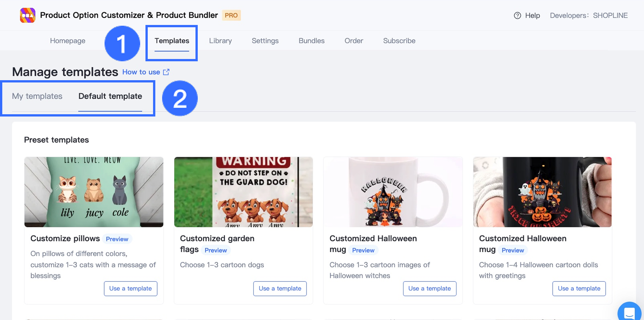
Task: Go to the Settings tab
Action: click(265, 41)
